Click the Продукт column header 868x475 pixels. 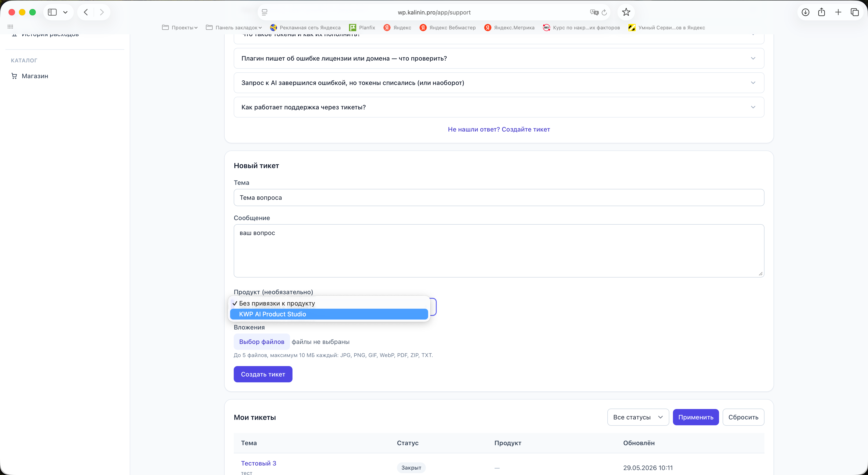coord(507,443)
